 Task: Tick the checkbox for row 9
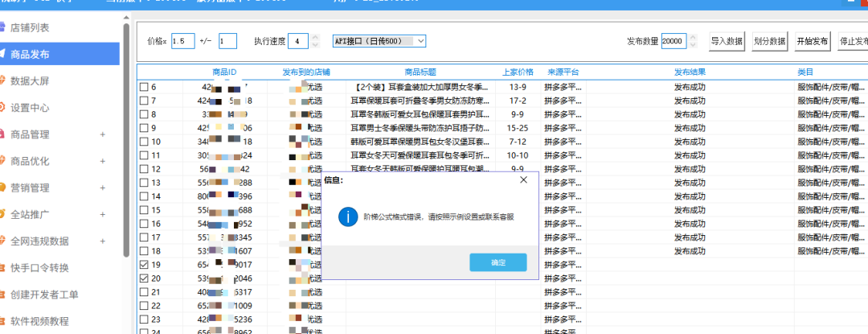pyautogui.click(x=144, y=128)
